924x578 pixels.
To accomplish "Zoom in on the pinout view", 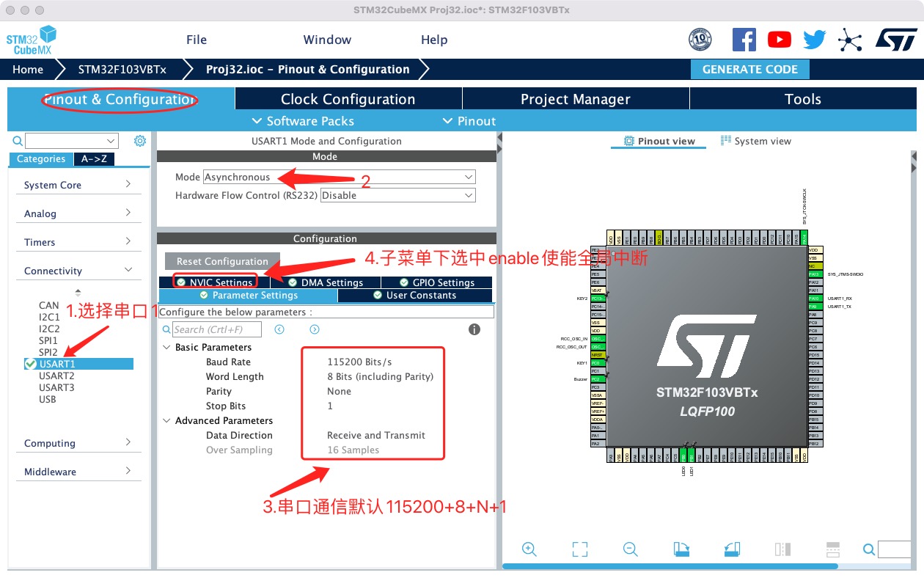I will coord(529,549).
